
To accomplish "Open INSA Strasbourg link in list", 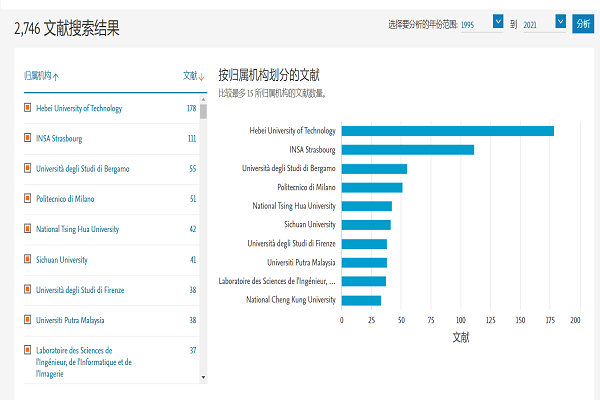I will (59, 139).
